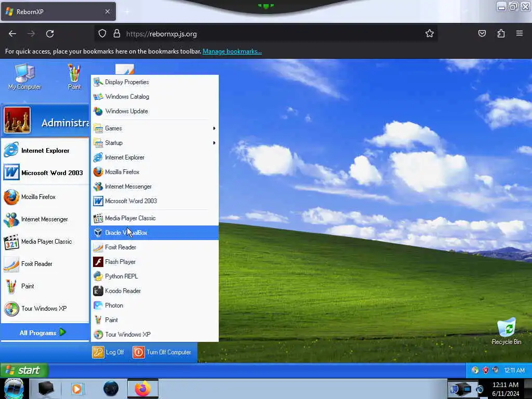Click Foxit Reader icon in All Programs list
The width and height of the screenshot is (532, 399).
[98, 247]
